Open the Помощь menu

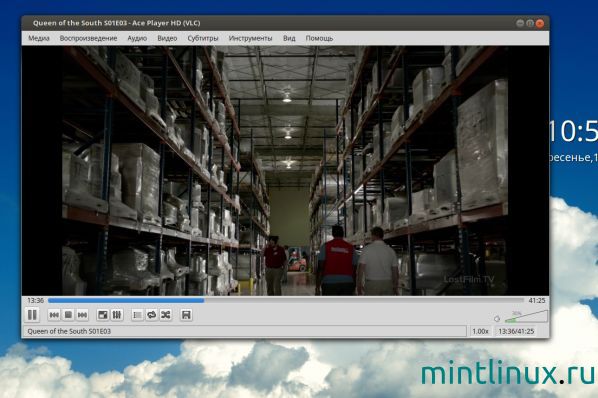click(319, 38)
